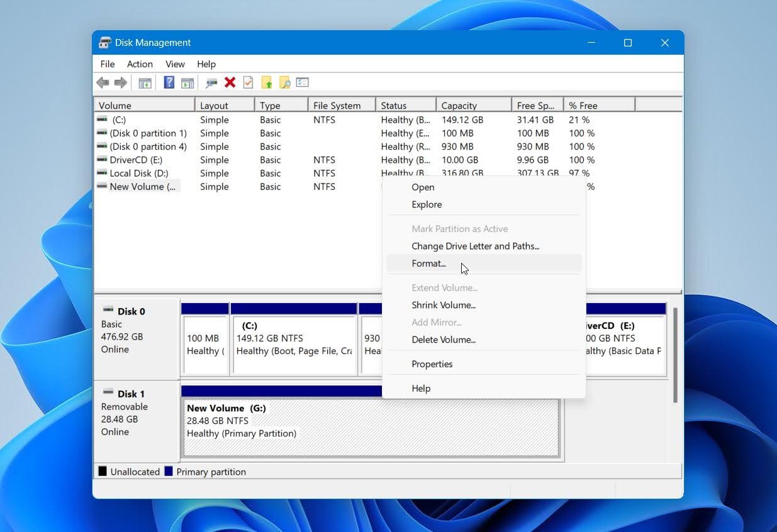Minimize the Disk Management window
777x532 pixels.
click(x=591, y=43)
